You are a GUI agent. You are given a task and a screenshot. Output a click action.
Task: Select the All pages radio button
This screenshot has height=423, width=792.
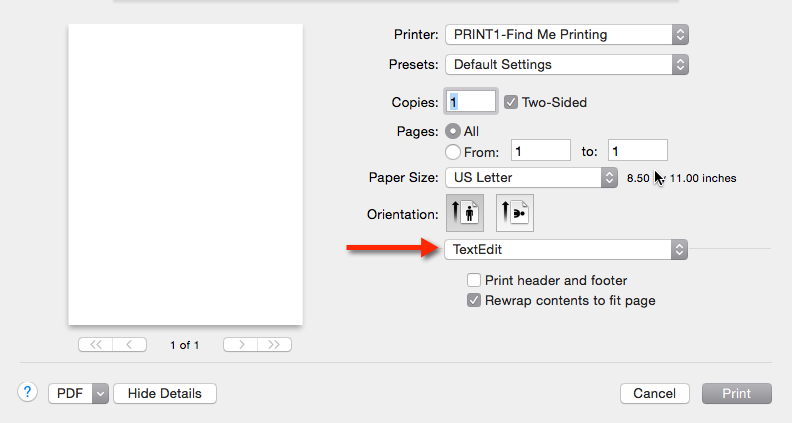[x=453, y=131]
